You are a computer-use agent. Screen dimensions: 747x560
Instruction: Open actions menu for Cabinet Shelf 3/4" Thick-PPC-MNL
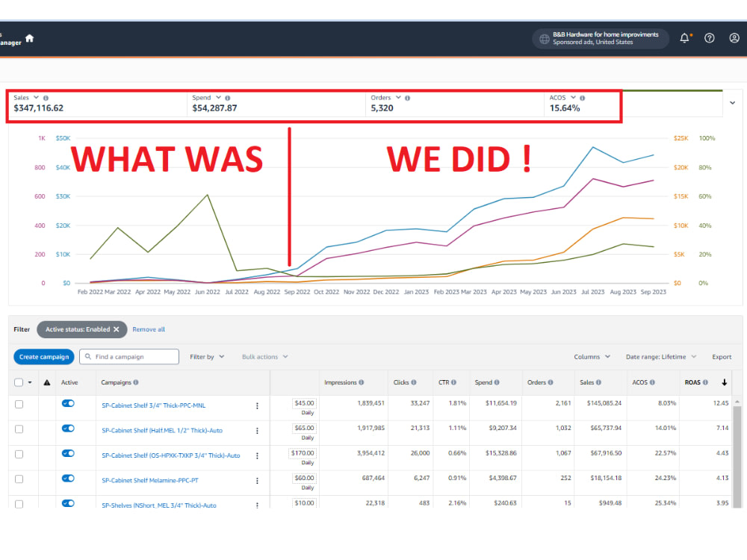coord(257,405)
